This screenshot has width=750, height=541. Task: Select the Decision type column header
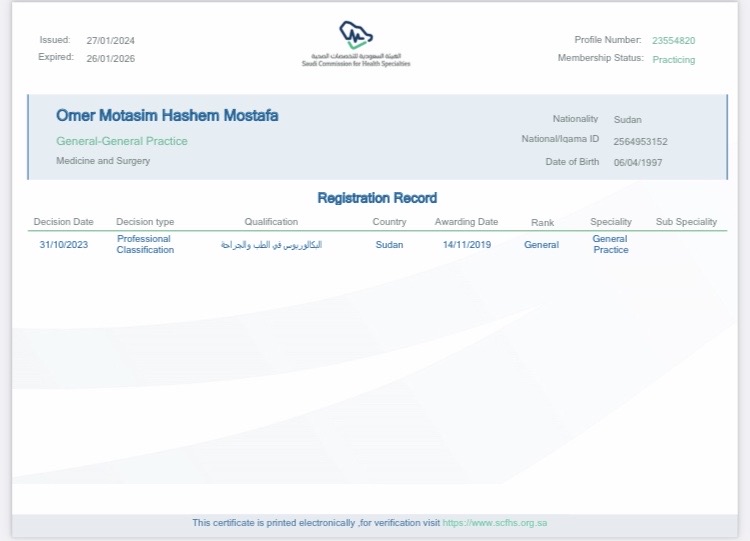coord(145,222)
